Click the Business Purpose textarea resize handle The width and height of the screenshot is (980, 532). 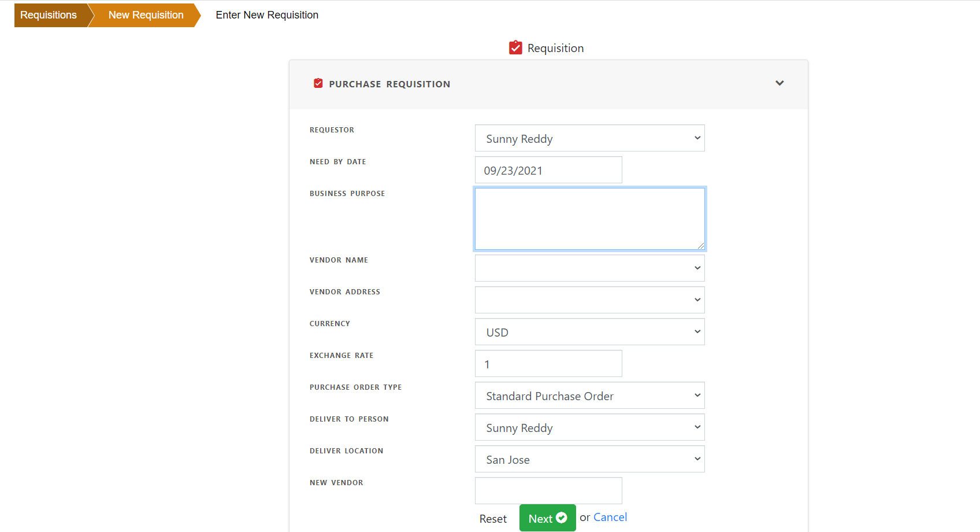[701, 246]
